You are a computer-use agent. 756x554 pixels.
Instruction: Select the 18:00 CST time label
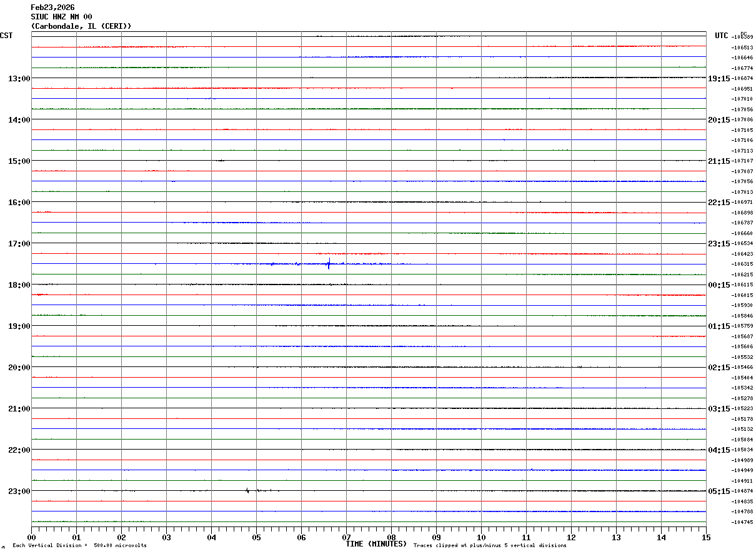pos(19,285)
